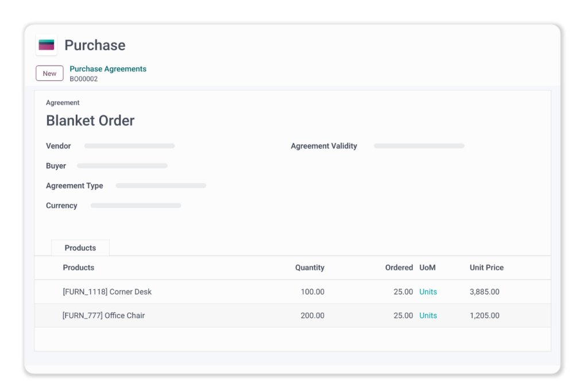588x392 pixels.
Task: Click the Buyer field
Action: coord(122,166)
